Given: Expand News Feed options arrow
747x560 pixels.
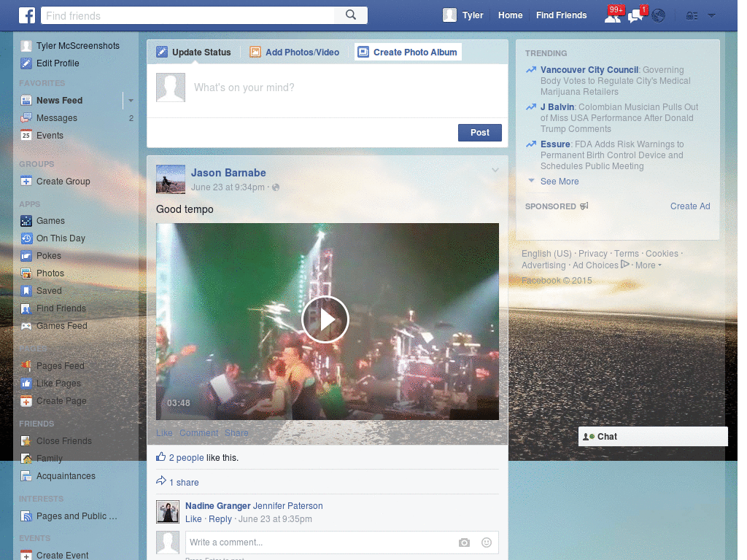Looking at the screenshot, I should coord(131,101).
